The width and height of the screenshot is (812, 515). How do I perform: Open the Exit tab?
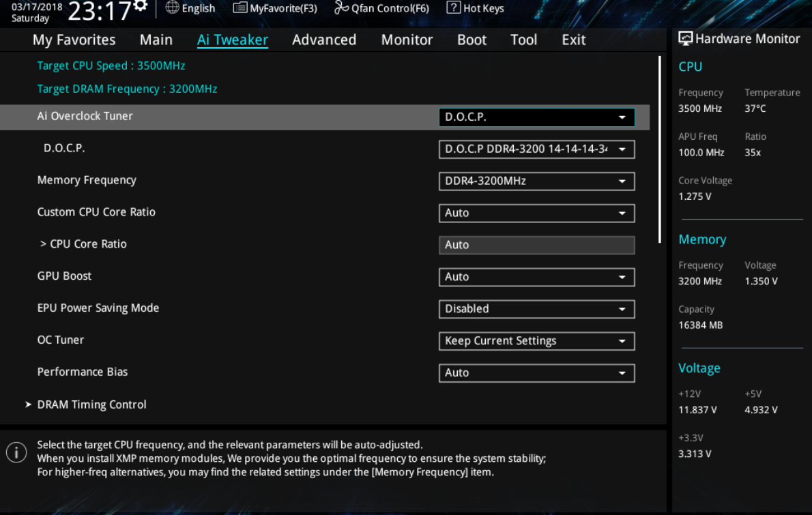click(x=574, y=40)
